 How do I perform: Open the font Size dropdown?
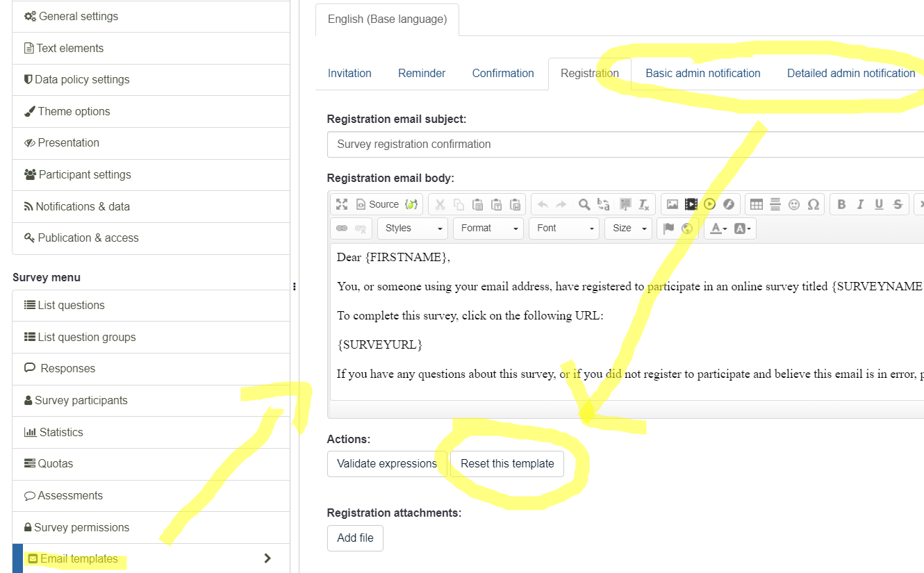click(629, 228)
